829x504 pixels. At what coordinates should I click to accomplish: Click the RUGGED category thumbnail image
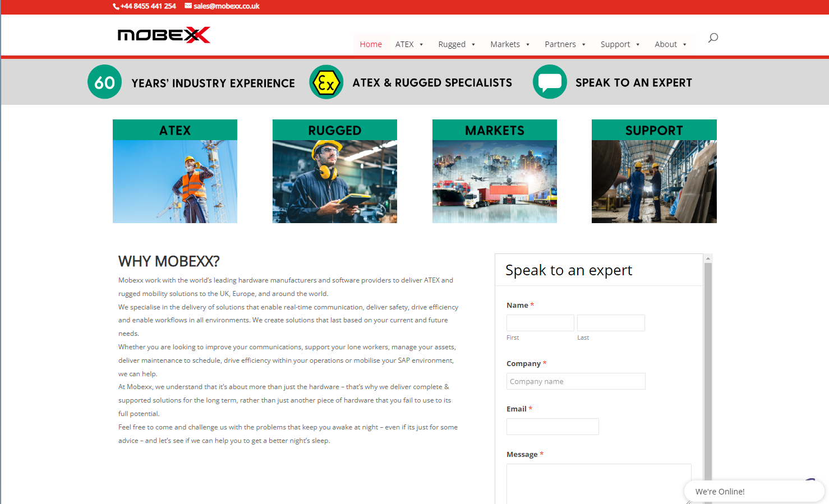click(334, 181)
